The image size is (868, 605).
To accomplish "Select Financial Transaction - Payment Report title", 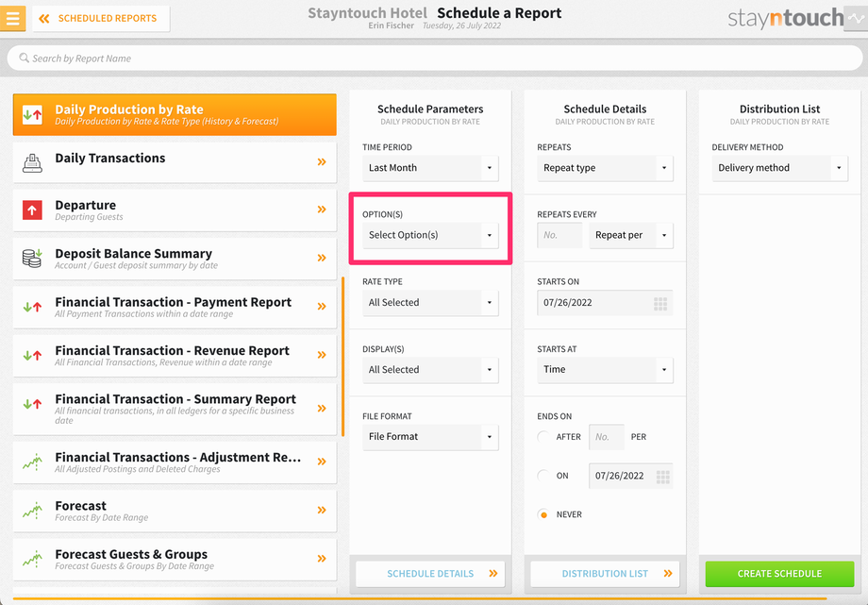I will click(174, 302).
